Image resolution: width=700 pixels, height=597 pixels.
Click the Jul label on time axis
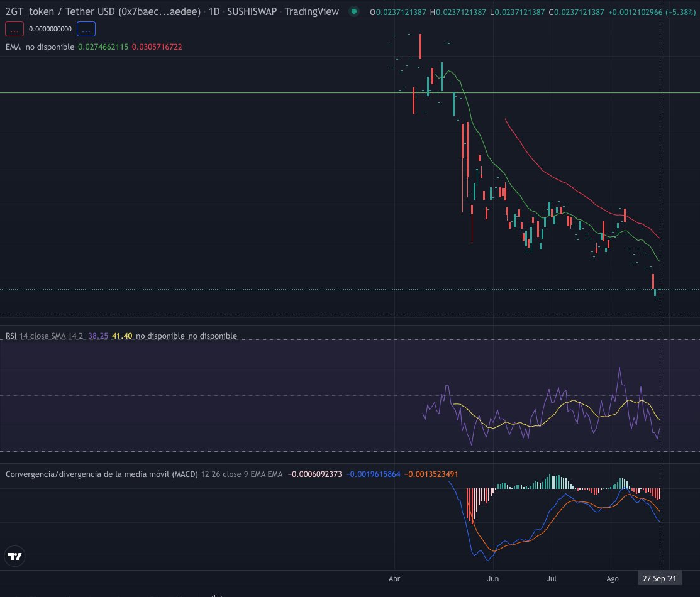coord(552,579)
